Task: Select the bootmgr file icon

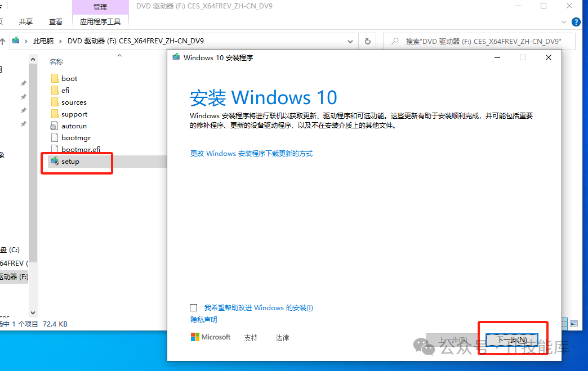Action: [55, 138]
